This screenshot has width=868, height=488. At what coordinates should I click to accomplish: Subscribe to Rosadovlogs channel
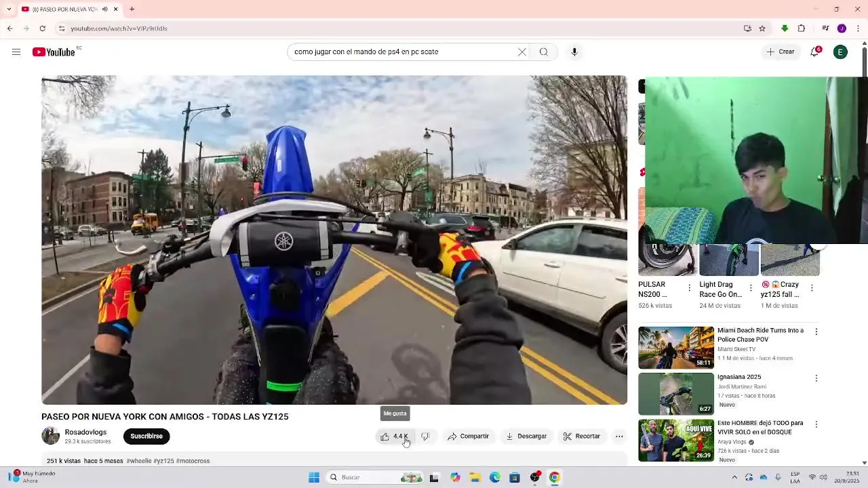point(146,436)
